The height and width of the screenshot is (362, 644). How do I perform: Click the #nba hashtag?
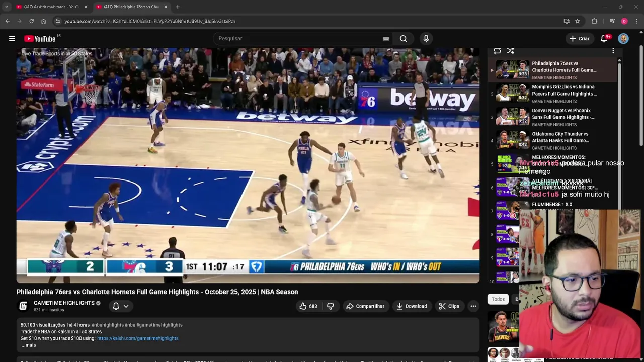point(130,325)
